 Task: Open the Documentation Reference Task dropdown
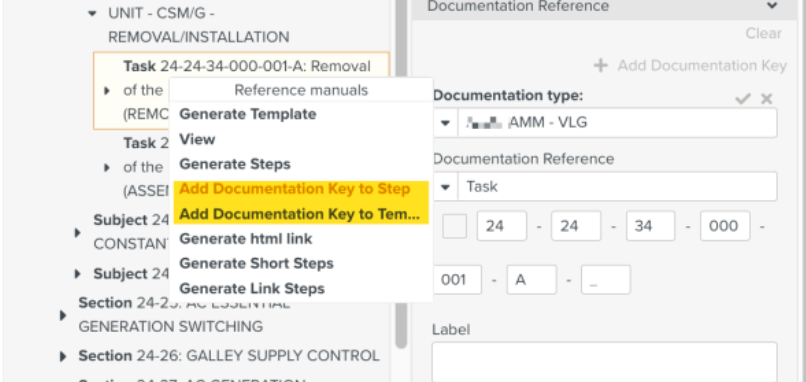tap(446, 187)
